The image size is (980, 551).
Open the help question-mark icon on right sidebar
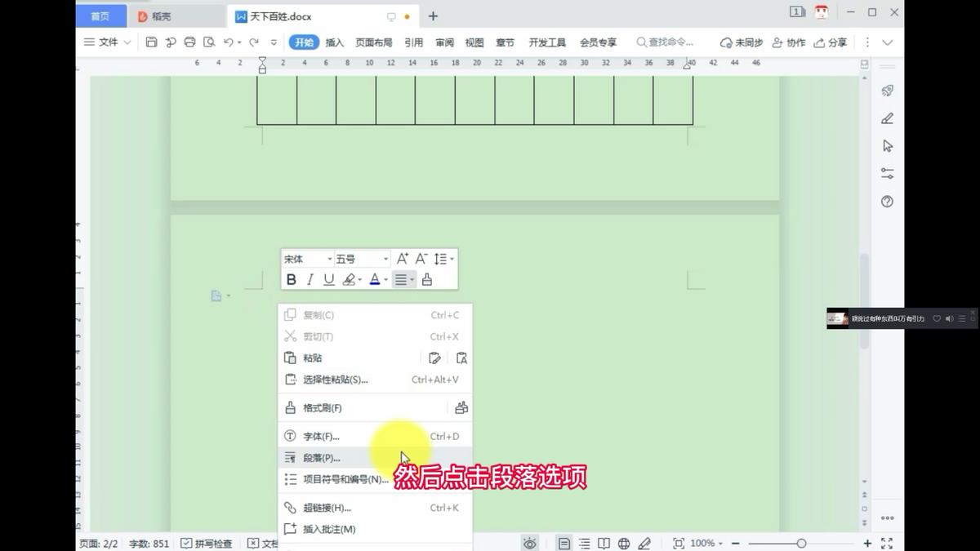coord(887,201)
